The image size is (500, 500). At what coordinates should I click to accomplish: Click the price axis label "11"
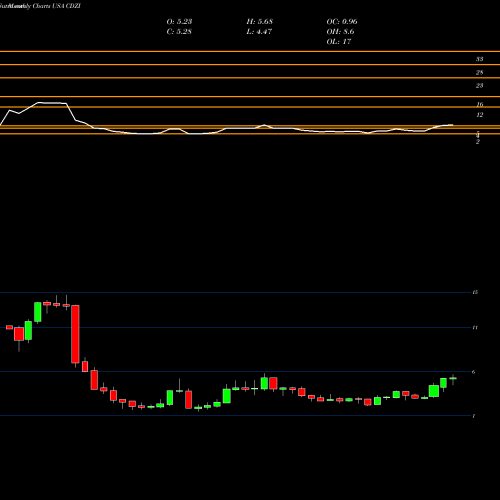tap(475, 328)
